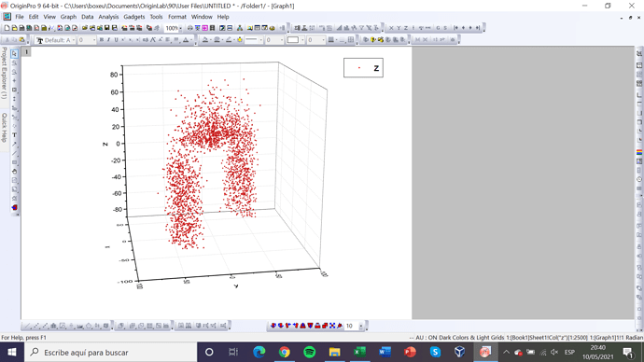Screen dimensions: 644x362
Task: Select the Z legend box on the graph
Action: click(x=363, y=68)
